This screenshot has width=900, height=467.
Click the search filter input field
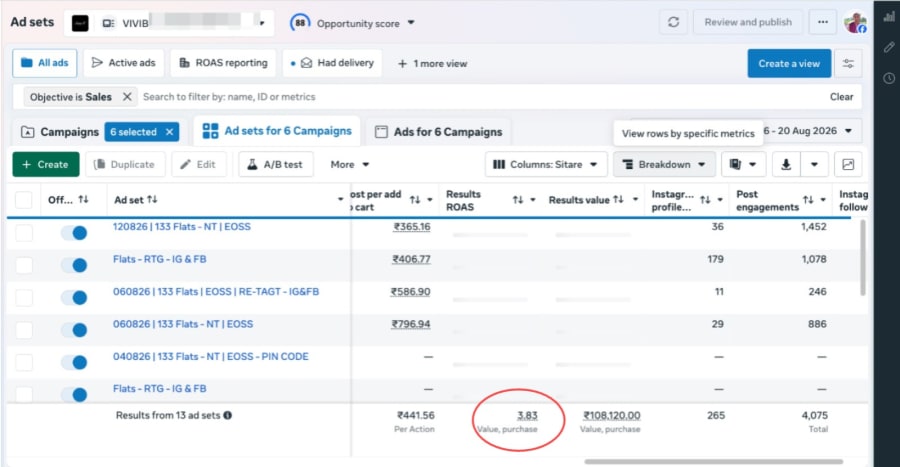click(x=482, y=97)
